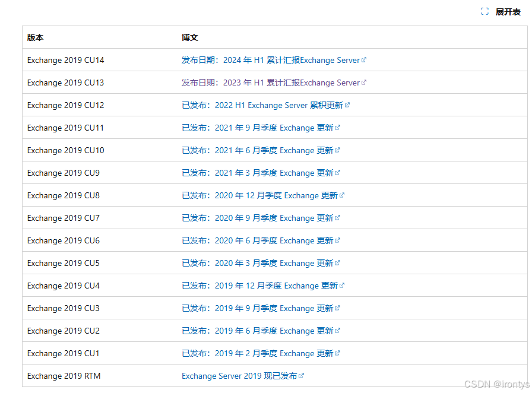Click external link icon after 2022 H1 post
This screenshot has width=532, height=393.
[x=347, y=105]
